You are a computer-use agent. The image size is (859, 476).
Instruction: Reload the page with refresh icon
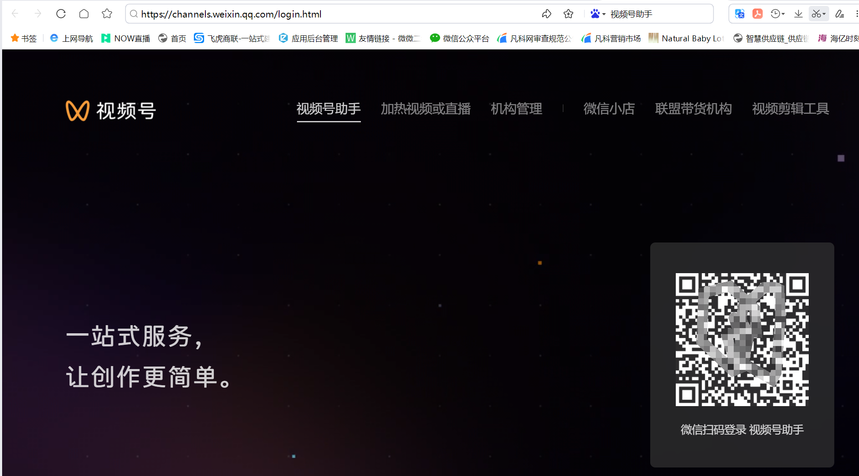point(61,14)
